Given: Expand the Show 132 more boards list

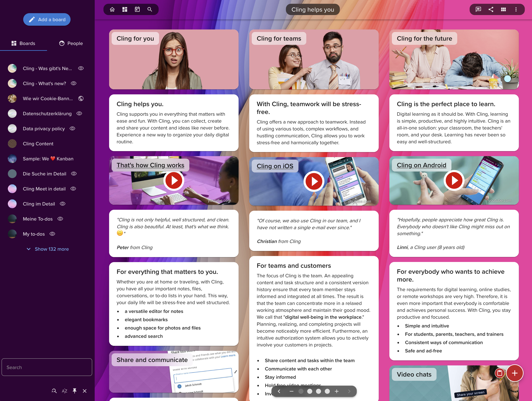Looking at the screenshot, I should point(48,249).
